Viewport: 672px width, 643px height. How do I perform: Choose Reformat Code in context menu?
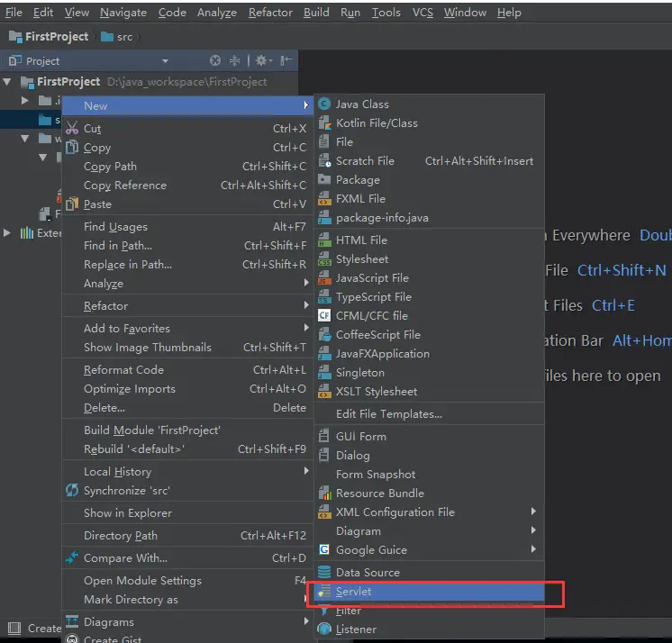[187, 370]
